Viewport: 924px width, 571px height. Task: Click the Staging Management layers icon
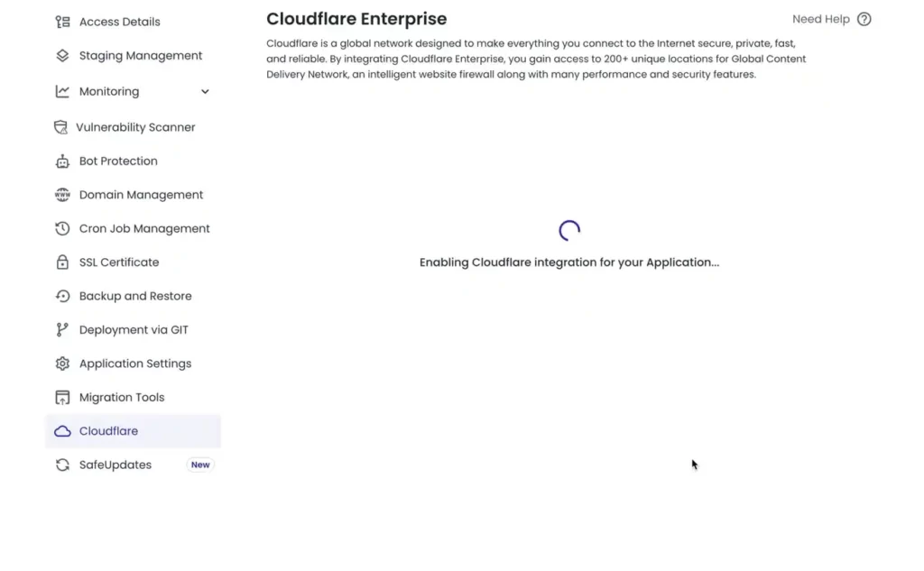tap(62, 56)
